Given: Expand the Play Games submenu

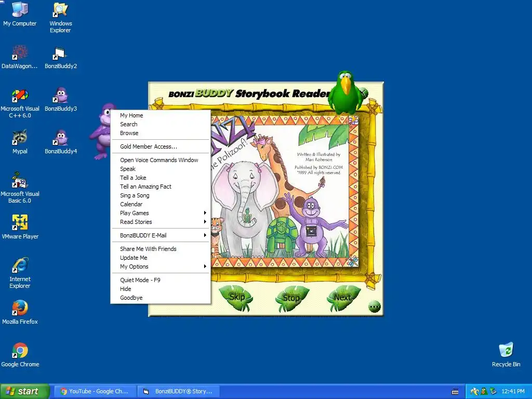Looking at the screenshot, I should click(x=161, y=212).
